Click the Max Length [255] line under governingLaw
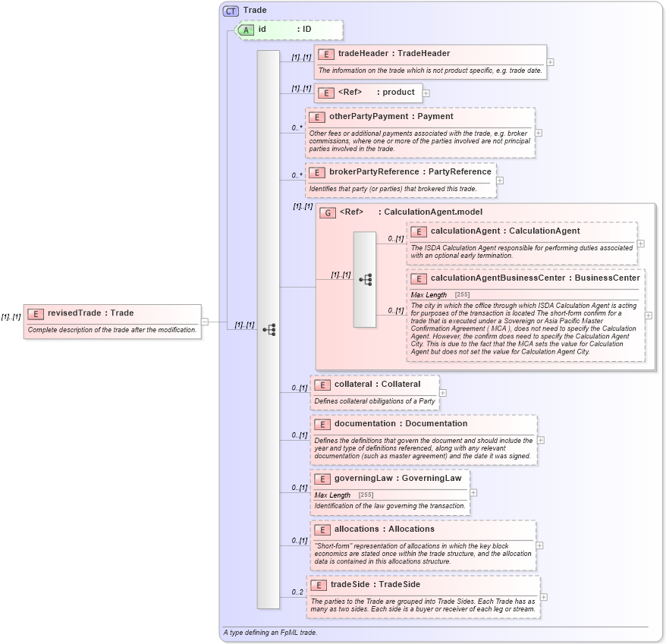Viewport: 666px width, 644px height. pos(344,495)
